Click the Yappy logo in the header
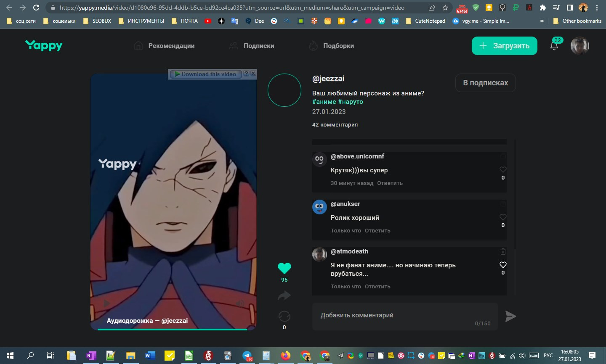 [44, 45]
